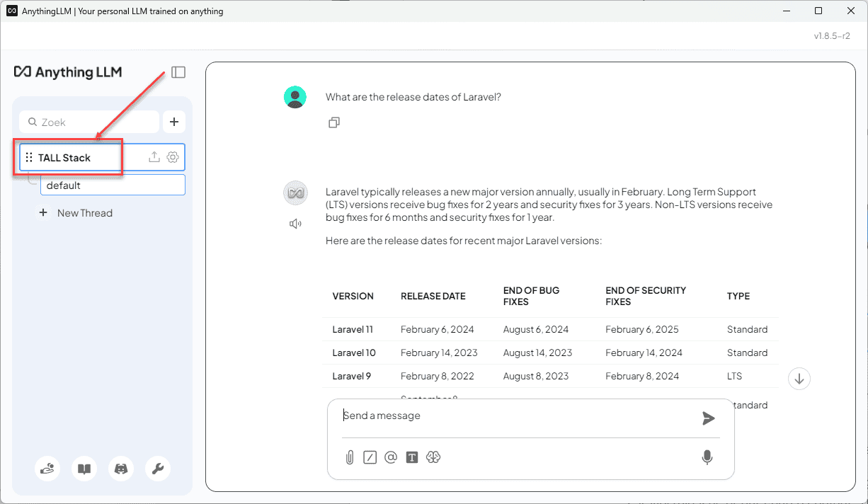Open settings via the wrench icon
The image size is (868, 504).
pos(158,469)
